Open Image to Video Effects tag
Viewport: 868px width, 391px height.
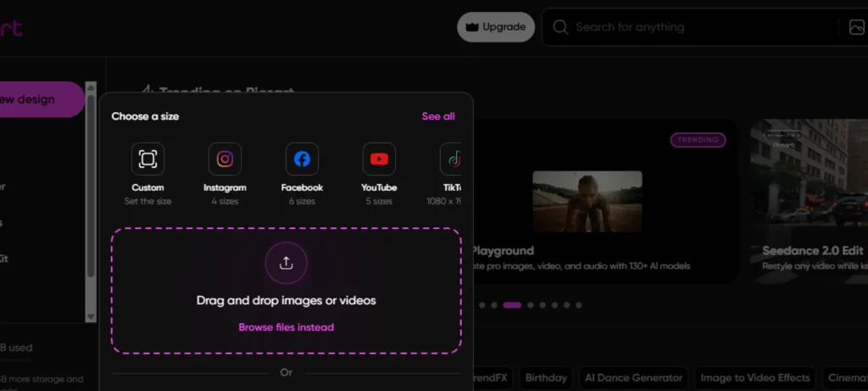coord(755,377)
